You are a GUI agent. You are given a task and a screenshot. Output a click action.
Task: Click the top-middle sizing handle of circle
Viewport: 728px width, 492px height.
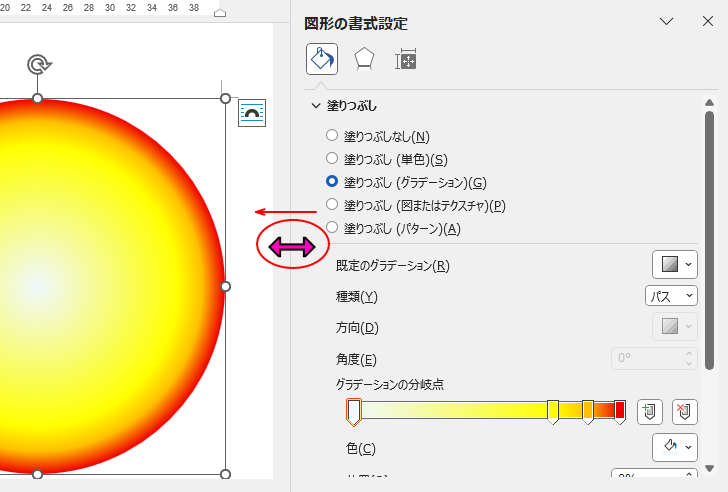click(x=38, y=98)
